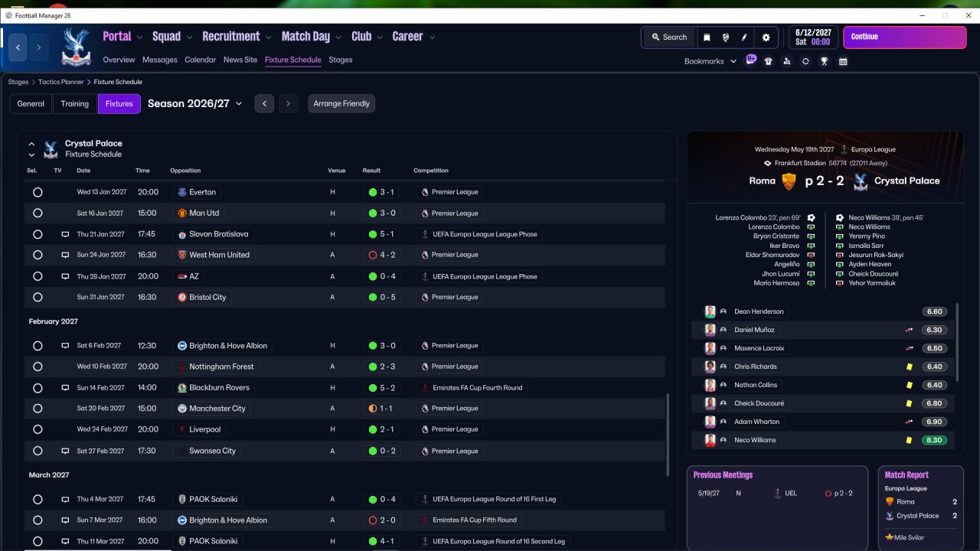Click the pencil edit icon in top bar
Screen dimensions: 980x551
coord(744,37)
